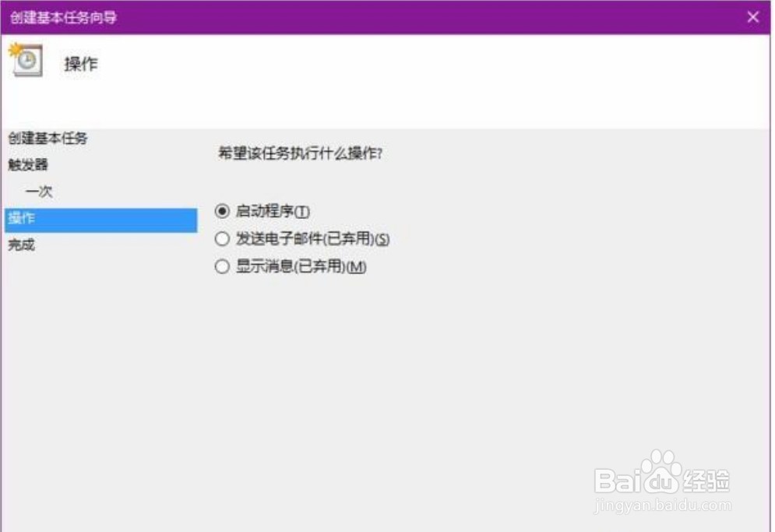The height and width of the screenshot is (532, 775).
Task: Click the task scheduler clock icon
Action: point(26,60)
